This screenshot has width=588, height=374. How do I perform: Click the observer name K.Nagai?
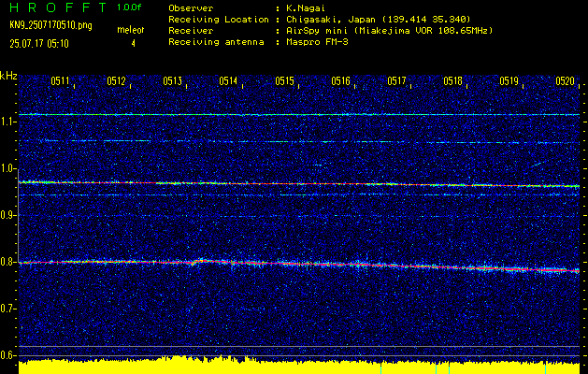305,8
